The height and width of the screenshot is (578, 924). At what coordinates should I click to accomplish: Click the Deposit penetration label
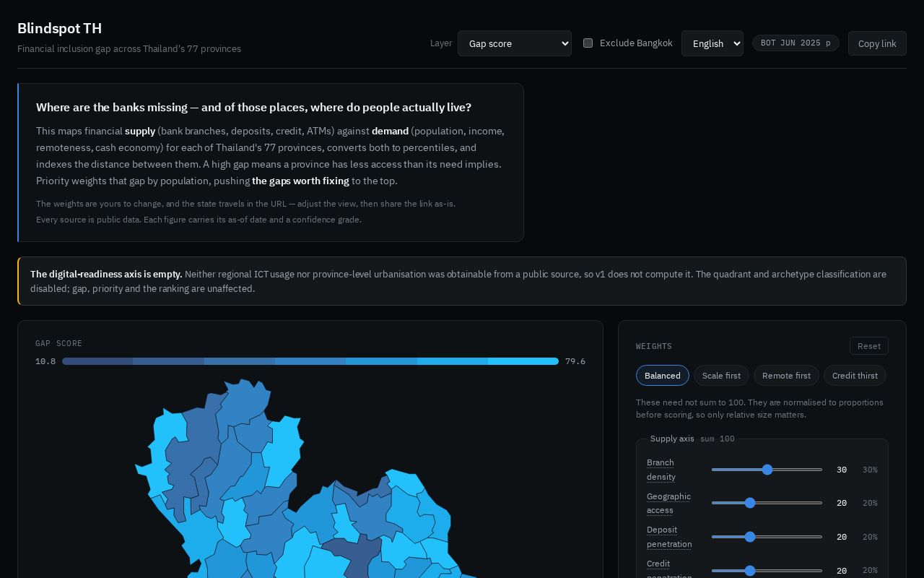click(x=669, y=537)
